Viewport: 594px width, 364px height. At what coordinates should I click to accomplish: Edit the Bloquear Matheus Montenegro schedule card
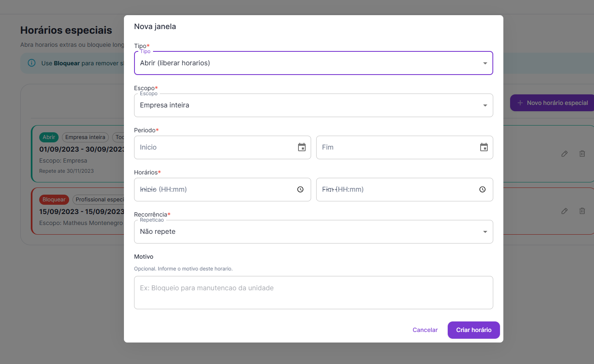[x=564, y=211]
